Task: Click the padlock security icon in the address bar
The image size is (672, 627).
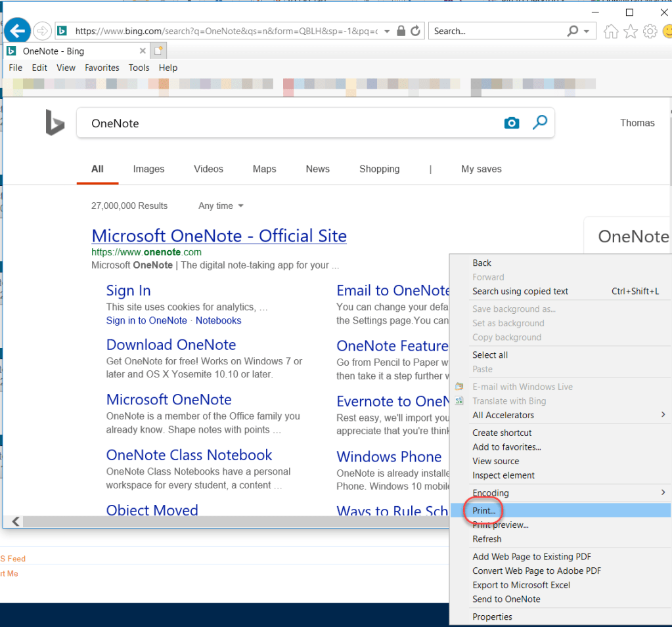Action: click(x=401, y=30)
